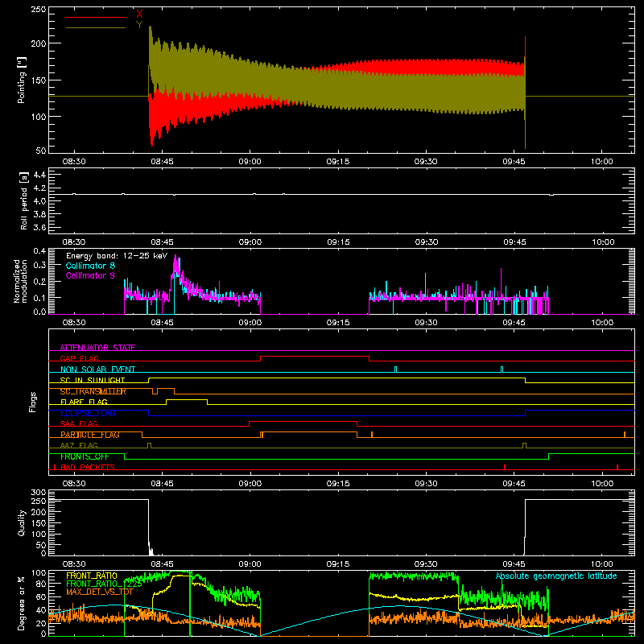The width and height of the screenshot is (644, 644).
Task: Click the 250 value on the Pointing axis
Action: 38,10
